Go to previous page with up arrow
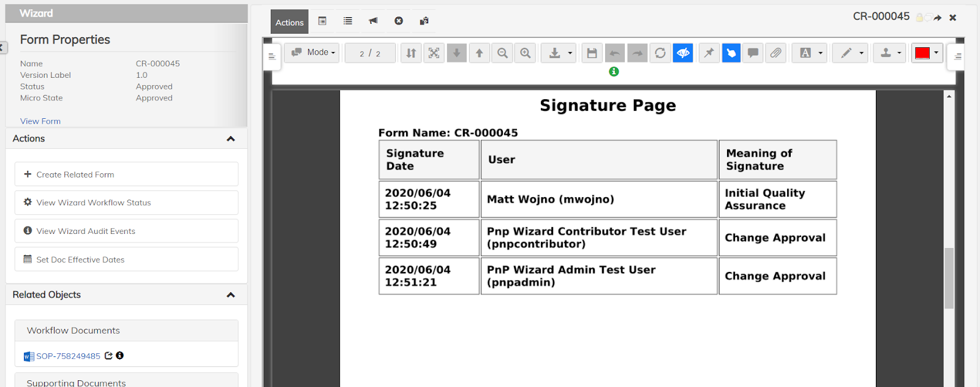Screen dimensions: 980x387 [480, 53]
